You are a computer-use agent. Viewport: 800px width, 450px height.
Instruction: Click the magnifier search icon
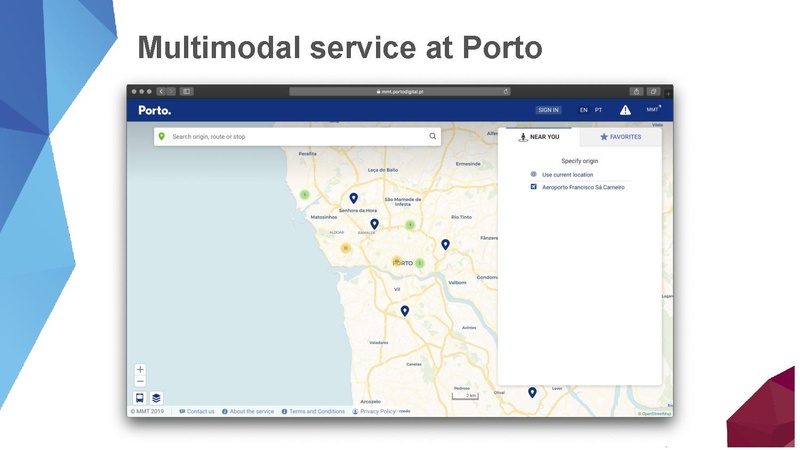tap(433, 136)
